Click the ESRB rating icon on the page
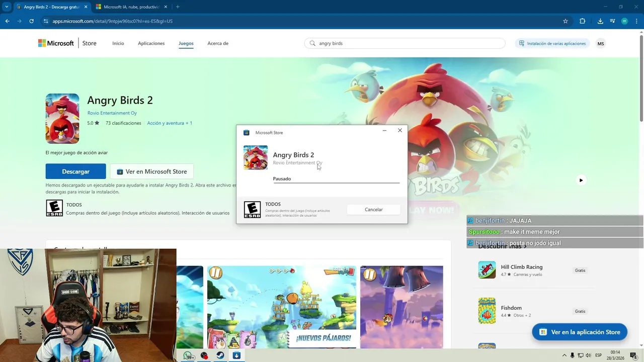Viewport: 644px width, 362px height. [x=54, y=208]
